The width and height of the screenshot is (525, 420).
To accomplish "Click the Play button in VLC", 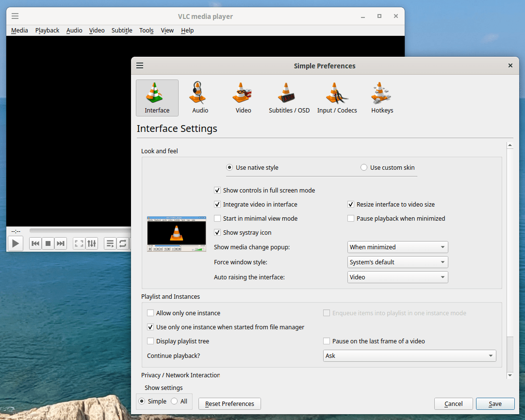I will click(16, 243).
